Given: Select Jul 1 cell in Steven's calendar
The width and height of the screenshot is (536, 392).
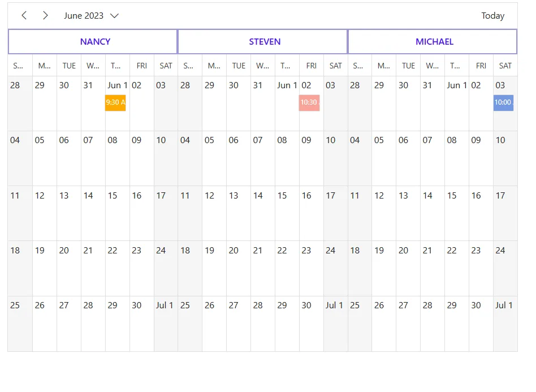Looking at the screenshot, I should [x=336, y=324].
